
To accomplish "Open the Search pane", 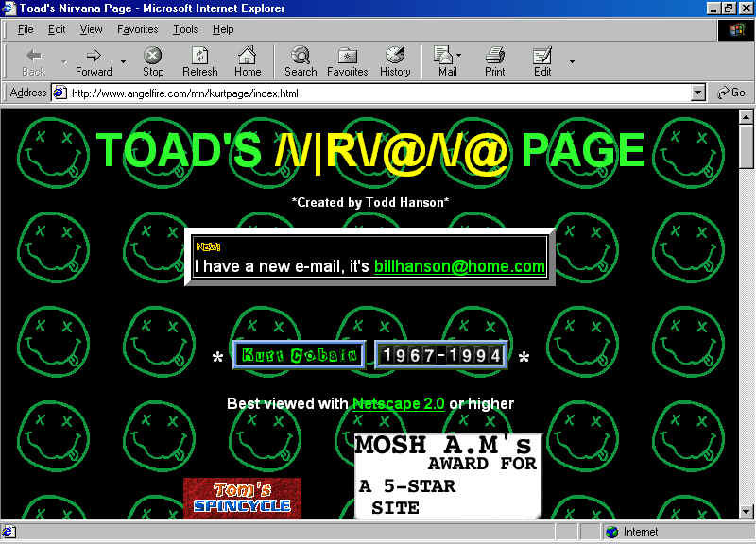I will coord(301,61).
